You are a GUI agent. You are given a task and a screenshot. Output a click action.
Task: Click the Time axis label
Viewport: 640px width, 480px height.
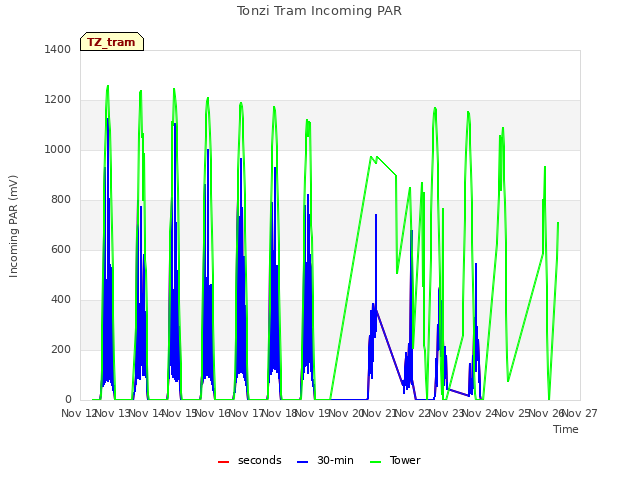click(x=566, y=429)
